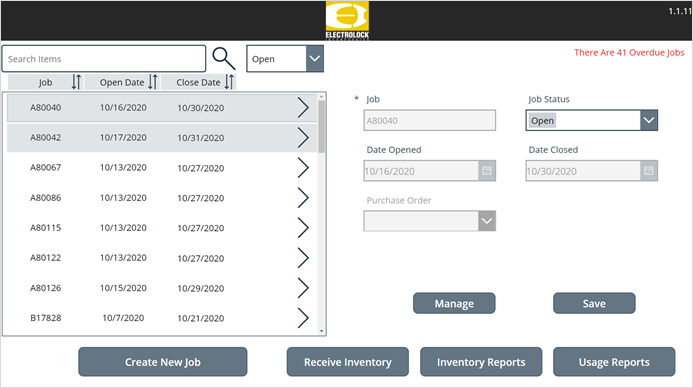693x388 pixels.
Task: Click Create New Job button
Action: (x=163, y=362)
